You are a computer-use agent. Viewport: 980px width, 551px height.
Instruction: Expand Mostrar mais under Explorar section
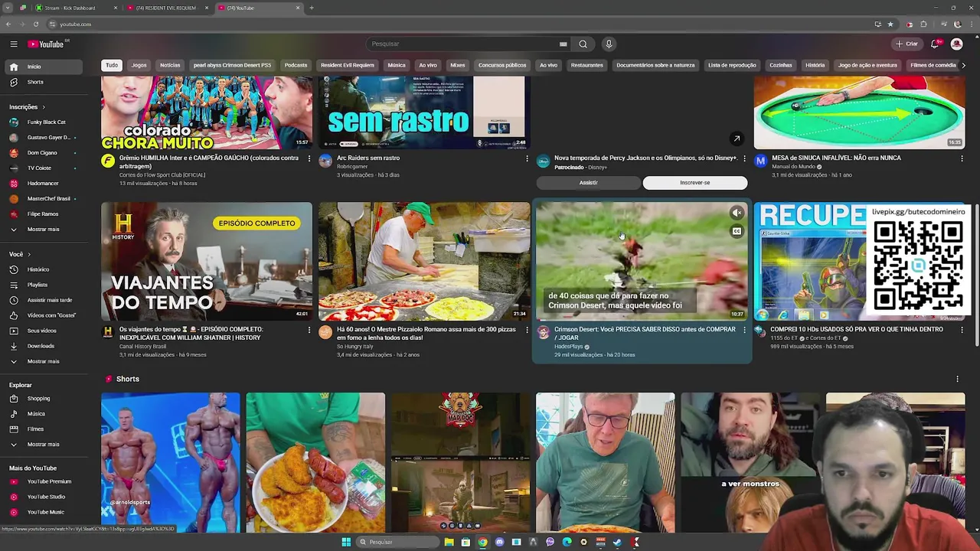[x=43, y=445]
